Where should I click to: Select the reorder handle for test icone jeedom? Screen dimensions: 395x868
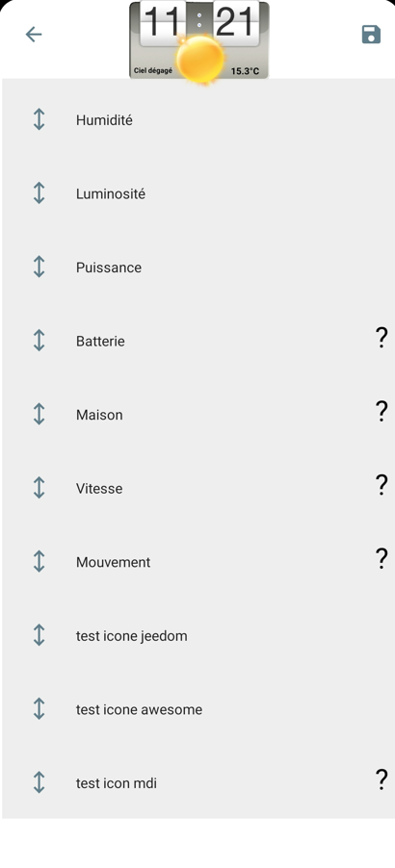[39, 635]
